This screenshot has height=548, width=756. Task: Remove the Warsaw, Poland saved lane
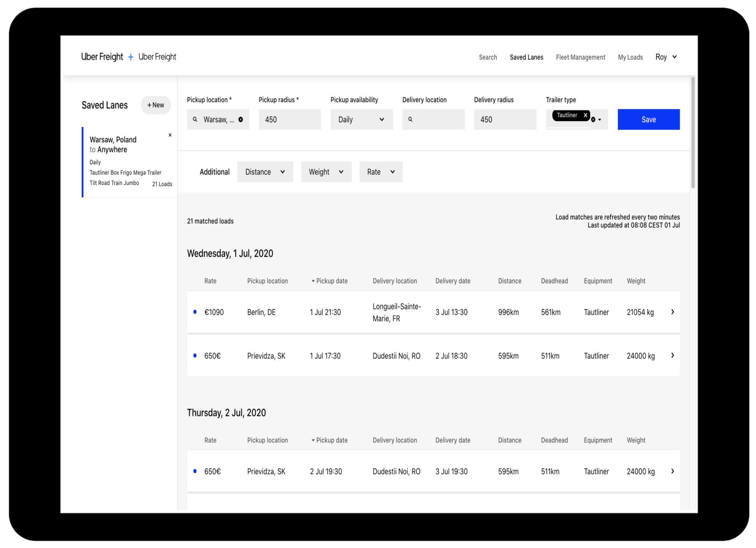170,135
